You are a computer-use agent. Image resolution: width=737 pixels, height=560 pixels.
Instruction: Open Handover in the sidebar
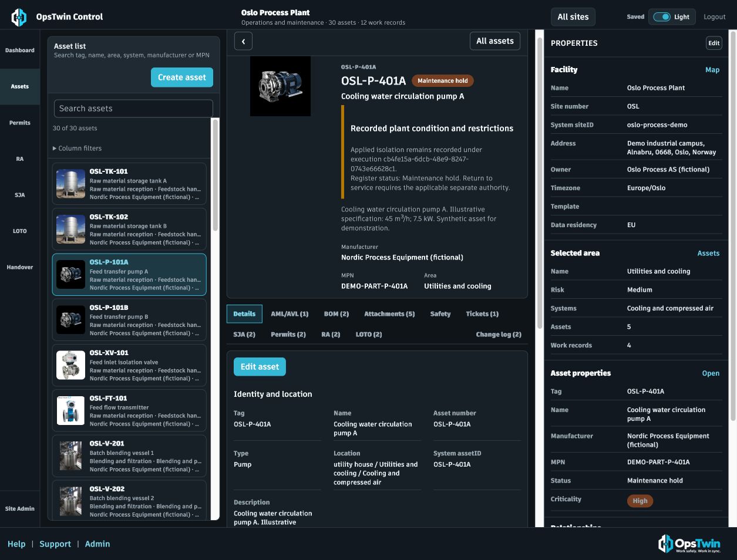[20, 267]
